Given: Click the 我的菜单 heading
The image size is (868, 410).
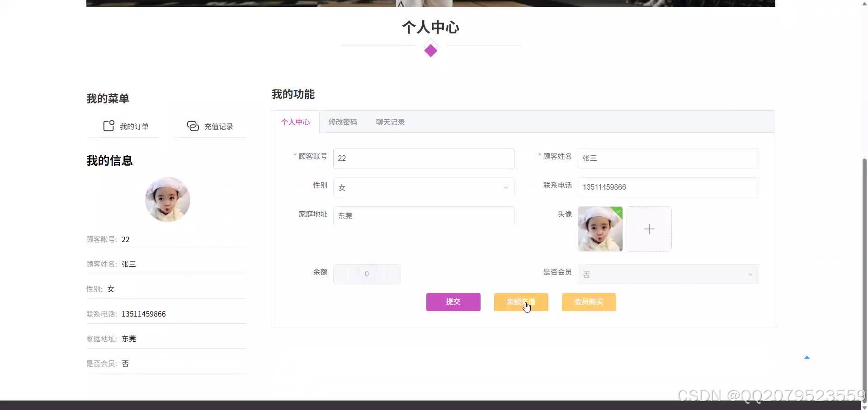Looking at the screenshot, I should 108,98.
